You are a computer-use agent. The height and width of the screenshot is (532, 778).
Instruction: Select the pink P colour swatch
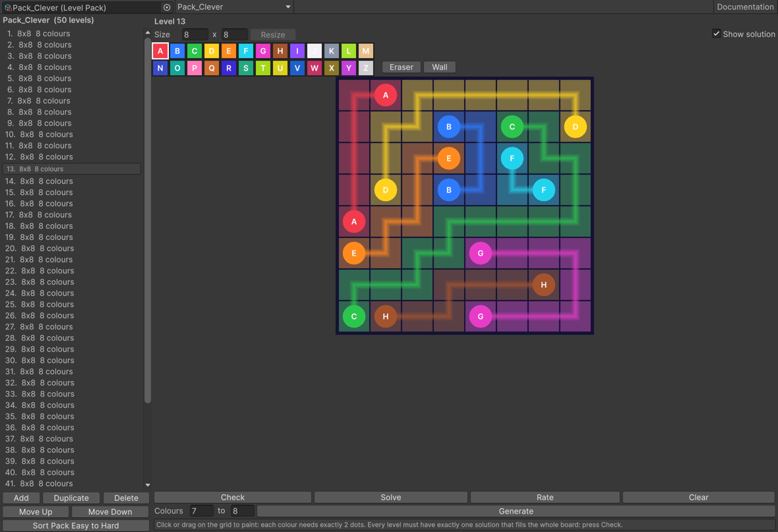point(194,68)
